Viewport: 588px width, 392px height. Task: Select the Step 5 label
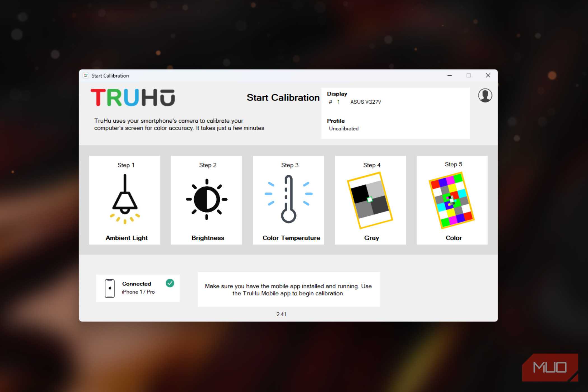click(x=454, y=164)
